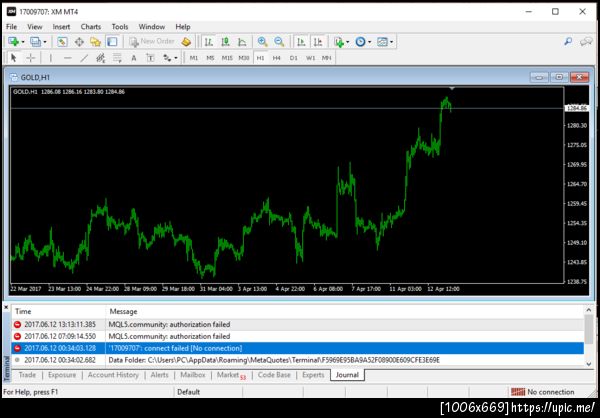Expand the Arrows dropdown arrow

click(176, 58)
